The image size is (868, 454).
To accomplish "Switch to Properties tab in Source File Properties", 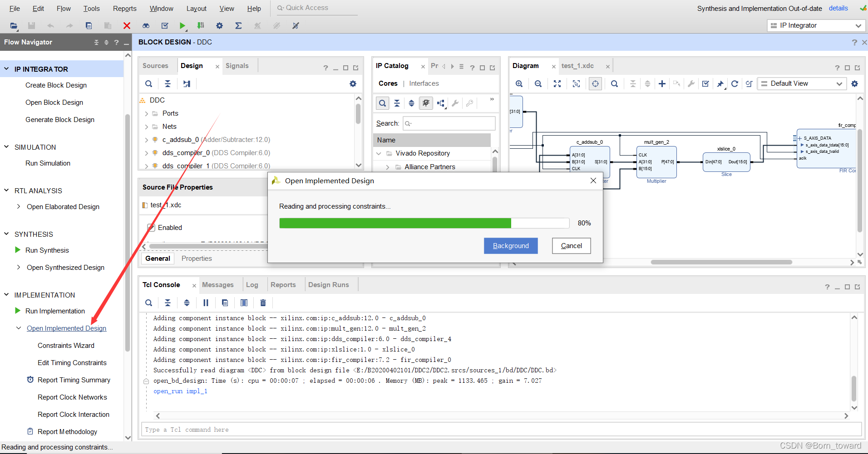I will (197, 259).
